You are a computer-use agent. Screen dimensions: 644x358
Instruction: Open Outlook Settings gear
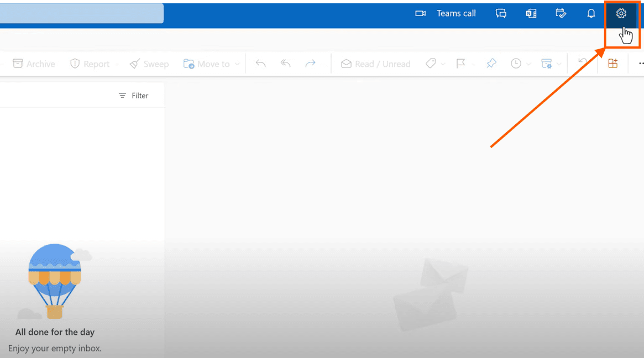pyautogui.click(x=621, y=13)
